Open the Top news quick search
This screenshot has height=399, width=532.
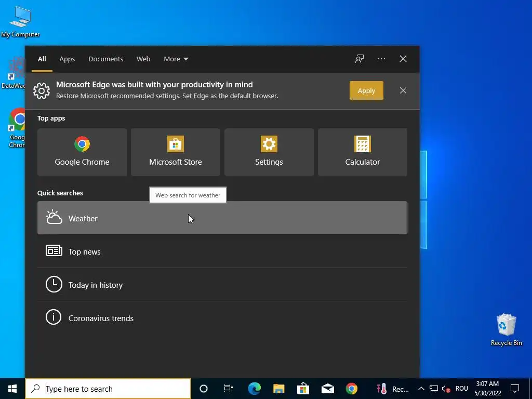pos(222,251)
